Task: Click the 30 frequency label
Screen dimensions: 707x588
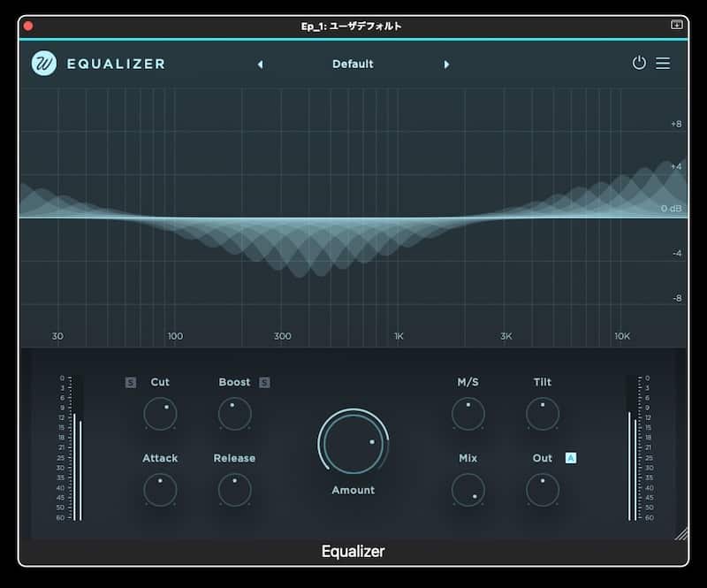Action: [x=57, y=336]
